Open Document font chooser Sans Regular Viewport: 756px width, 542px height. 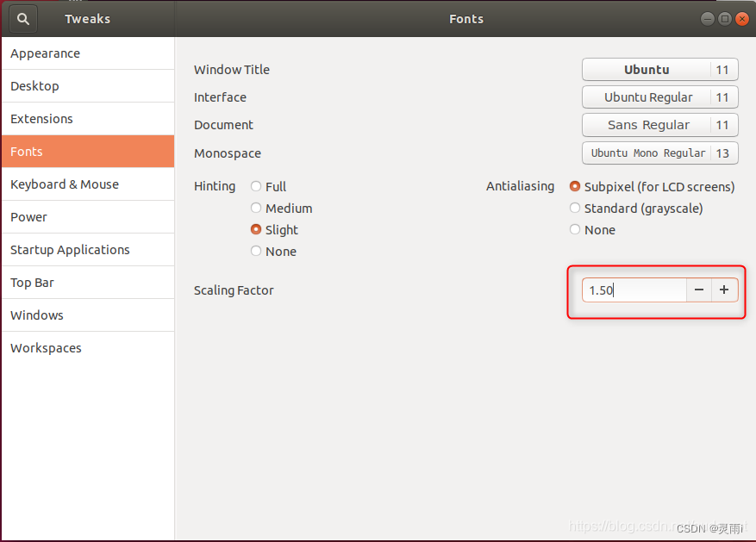coord(660,125)
